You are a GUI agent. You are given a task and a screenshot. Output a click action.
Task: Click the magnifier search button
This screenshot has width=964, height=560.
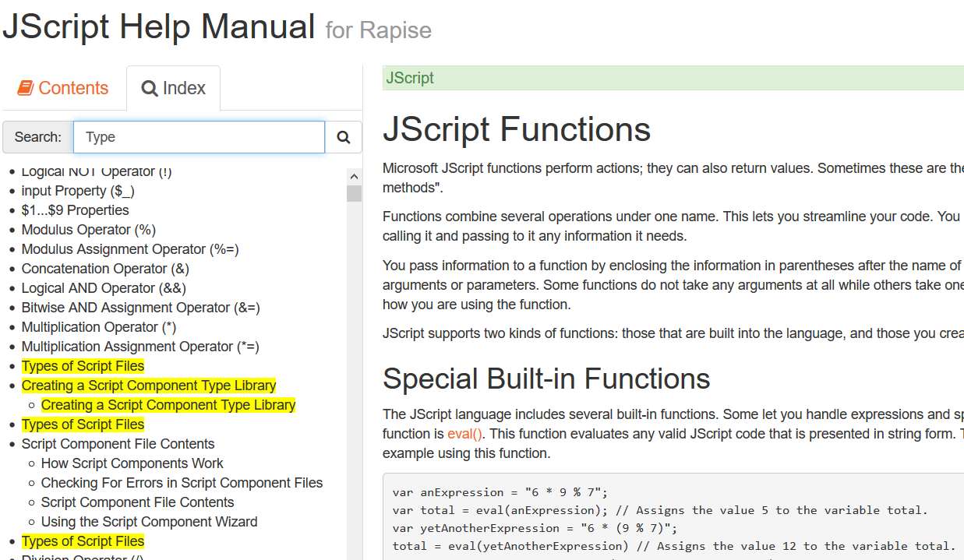coord(343,137)
